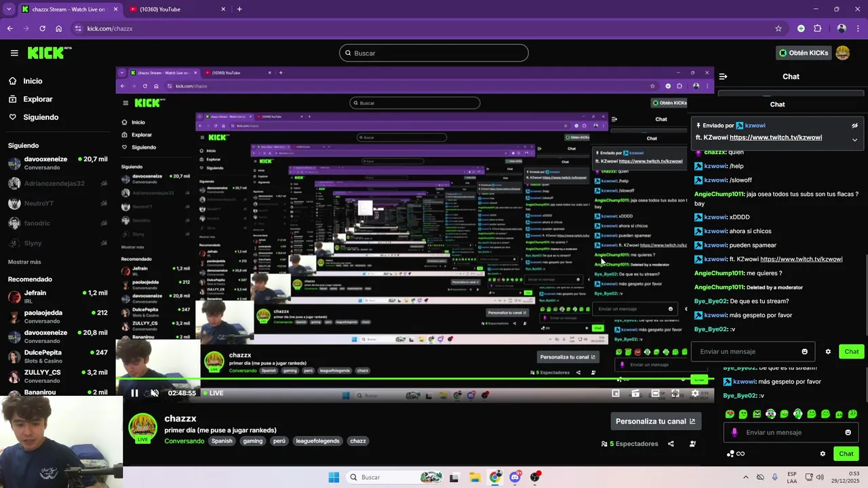Open recommended channel paolaojedda
The image size is (868, 488).
[x=58, y=317]
